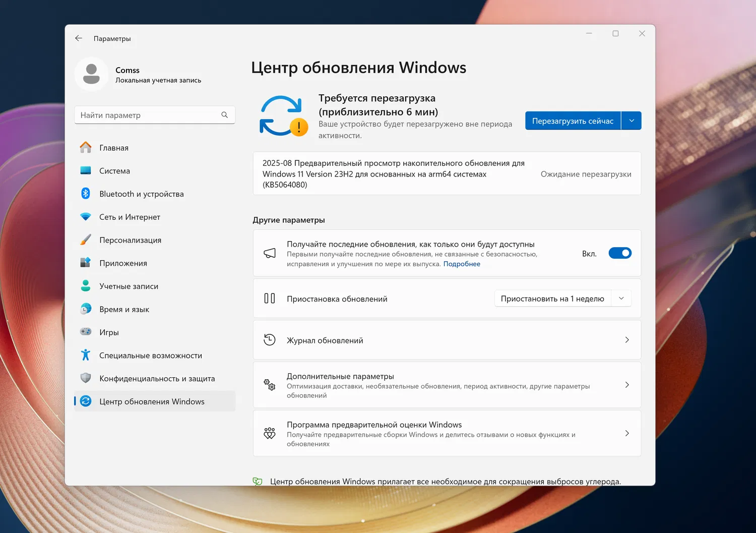The width and height of the screenshot is (756, 533).
Task: Click the search magnifier icon
Action: click(225, 115)
